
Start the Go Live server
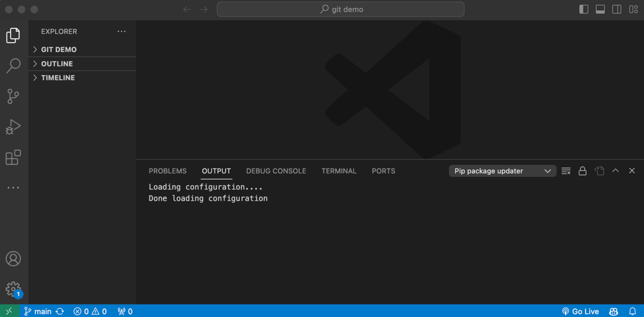tap(580, 311)
